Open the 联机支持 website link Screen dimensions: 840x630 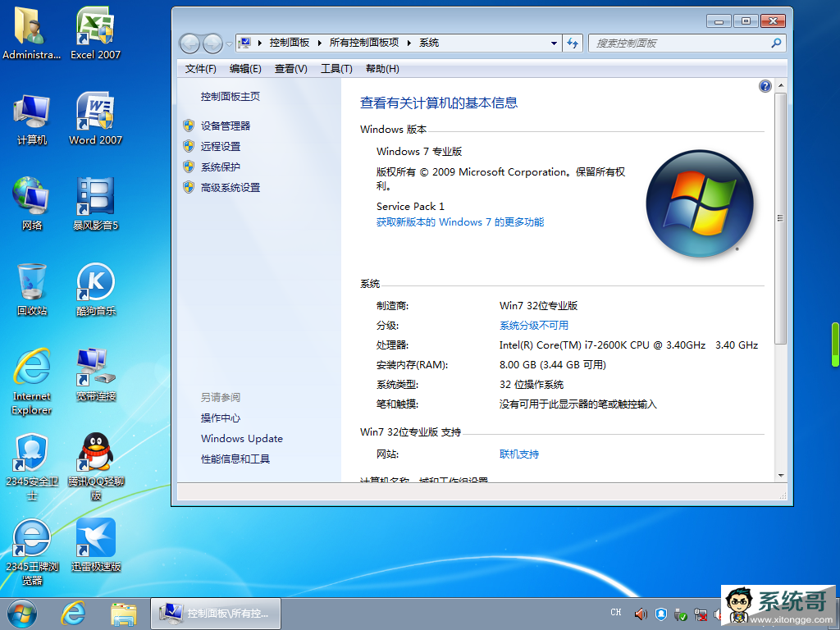pos(519,454)
